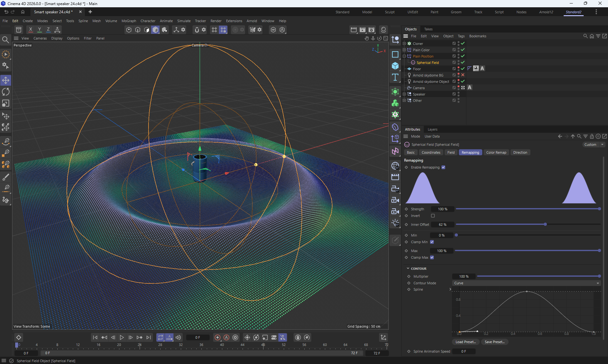Uncheck the Enable Remapping checkbox

pyautogui.click(x=443, y=167)
